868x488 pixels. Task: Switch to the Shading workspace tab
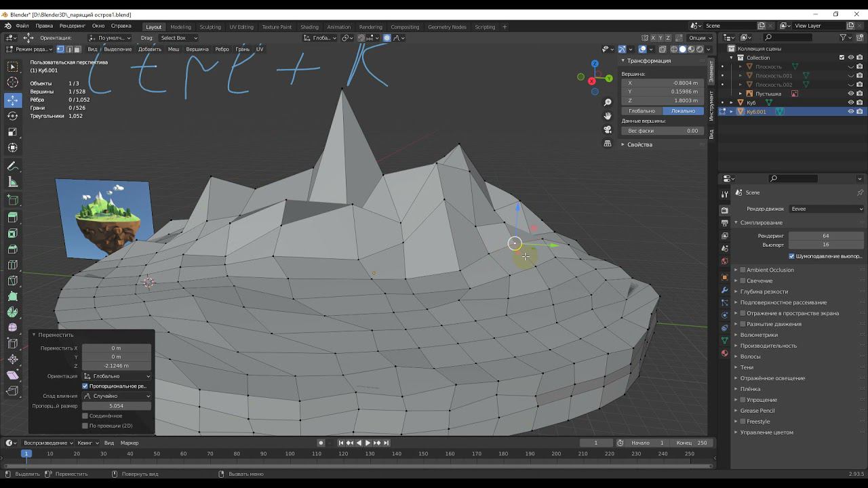[x=309, y=27]
